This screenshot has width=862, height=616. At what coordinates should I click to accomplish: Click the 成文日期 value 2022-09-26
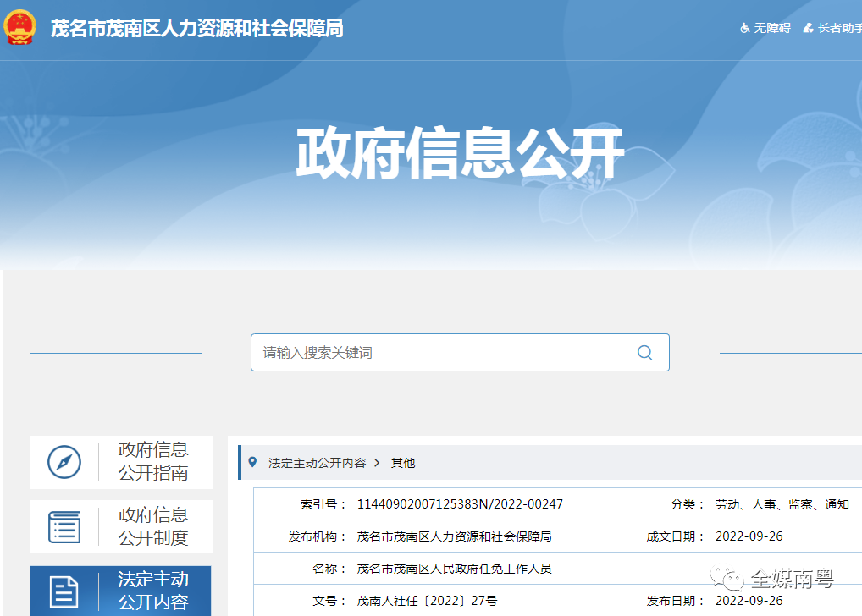(x=749, y=536)
